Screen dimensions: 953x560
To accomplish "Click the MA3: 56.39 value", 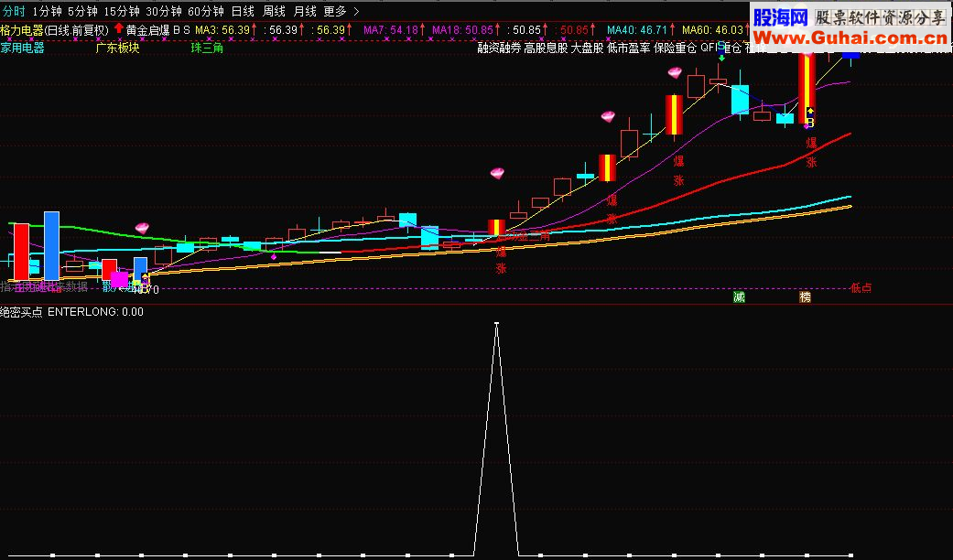I will click(x=222, y=30).
